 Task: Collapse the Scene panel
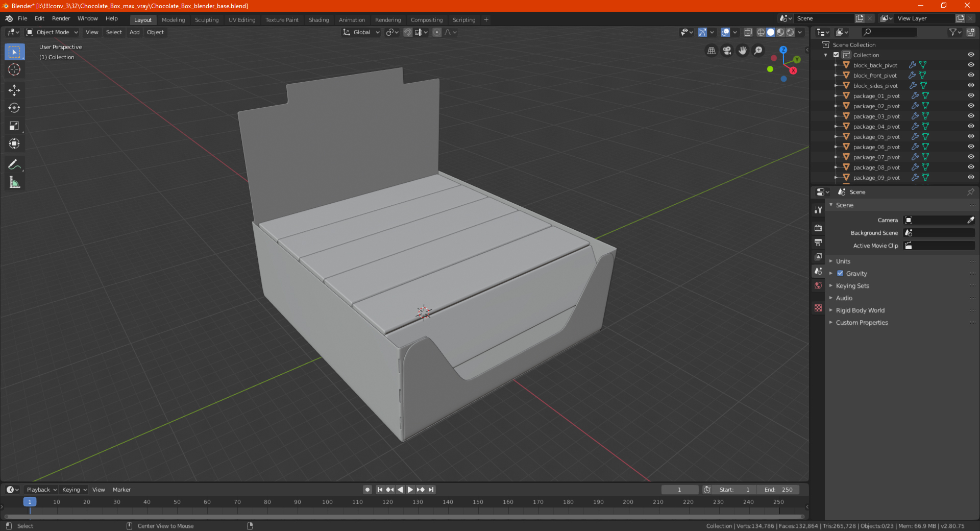coord(844,205)
